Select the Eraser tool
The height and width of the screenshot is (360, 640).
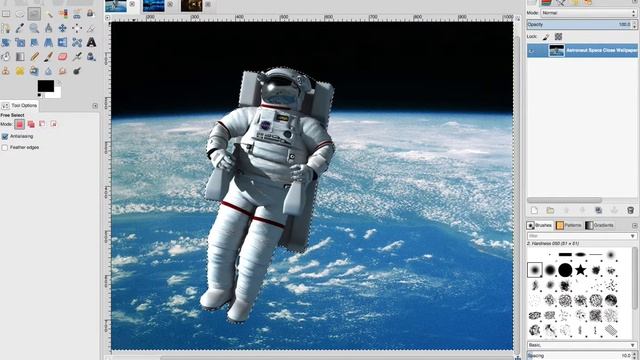[63, 57]
